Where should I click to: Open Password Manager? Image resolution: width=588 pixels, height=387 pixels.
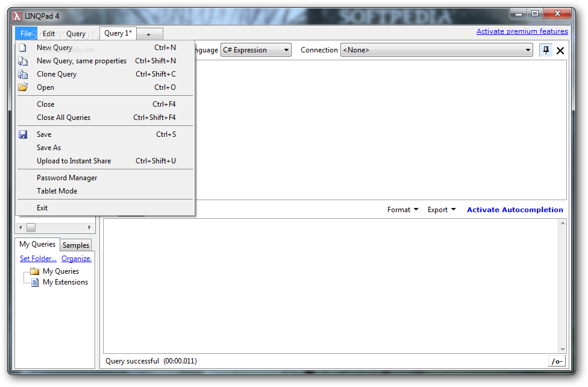105,178
